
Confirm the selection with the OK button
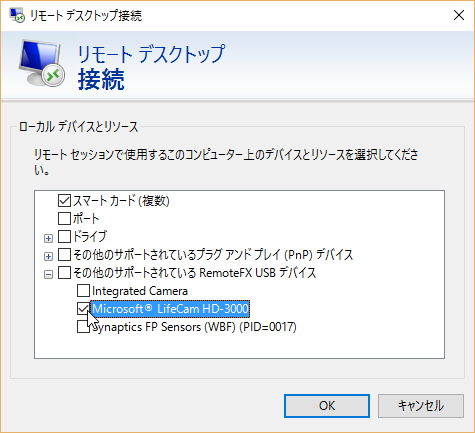point(327,406)
